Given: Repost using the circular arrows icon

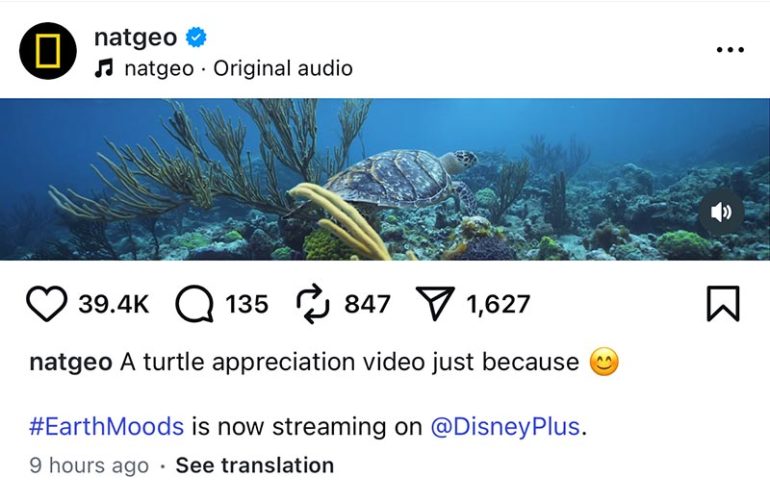Looking at the screenshot, I should tap(314, 304).
